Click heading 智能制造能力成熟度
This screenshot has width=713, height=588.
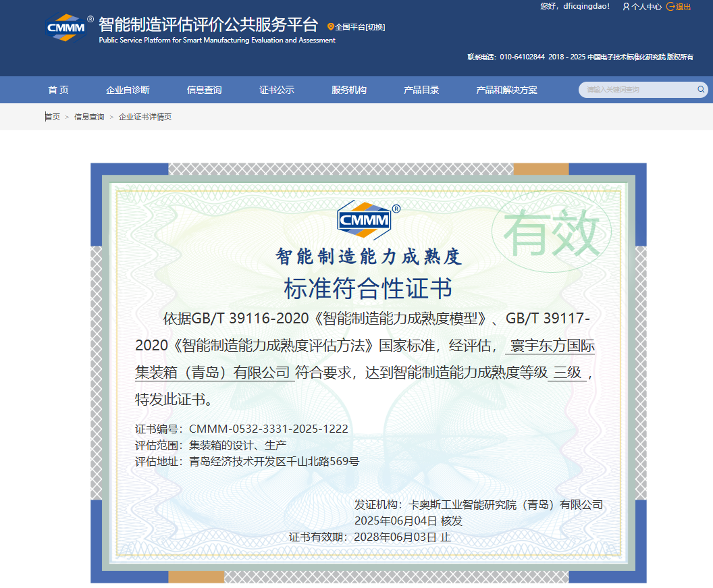pyautogui.click(x=369, y=257)
